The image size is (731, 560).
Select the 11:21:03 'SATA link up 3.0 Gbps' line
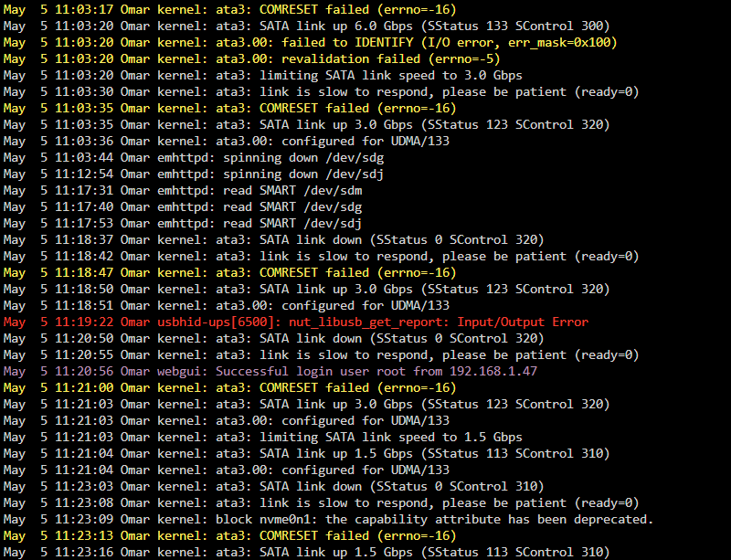click(306, 405)
